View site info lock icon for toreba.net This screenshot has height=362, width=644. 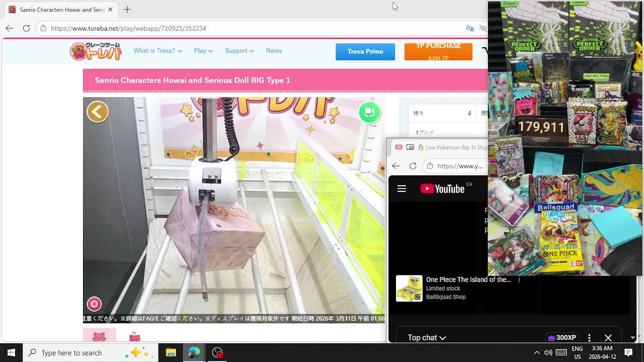pos(43,28)
